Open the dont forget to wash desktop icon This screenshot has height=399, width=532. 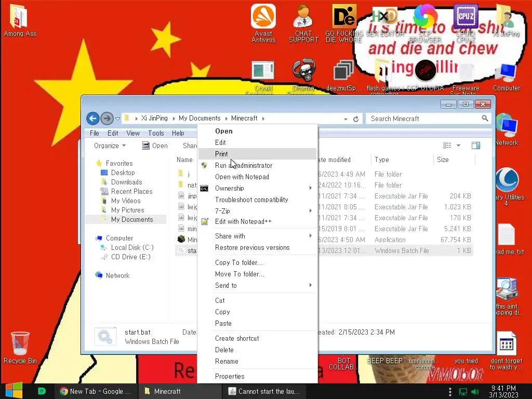click(506, 351)
